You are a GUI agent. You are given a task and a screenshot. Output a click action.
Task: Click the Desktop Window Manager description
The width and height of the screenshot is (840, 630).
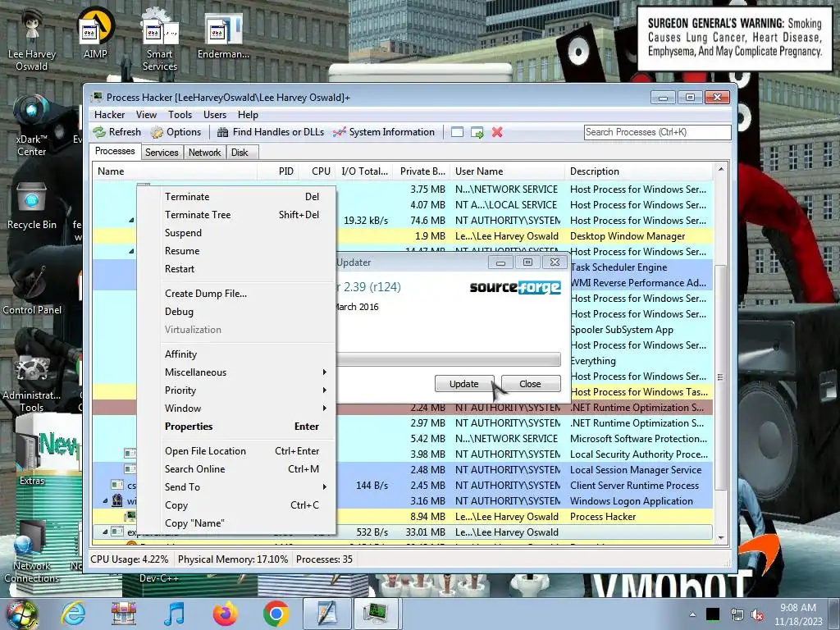pyautogui.click(x=628, y=236)
